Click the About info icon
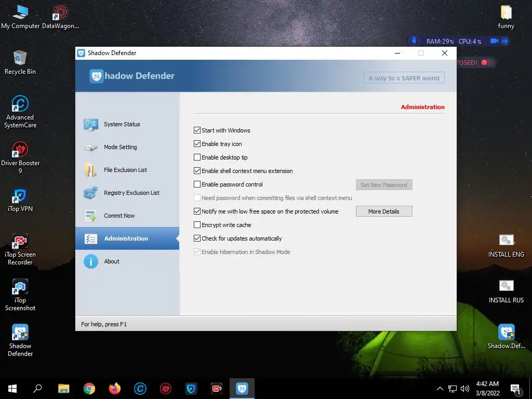 [90, 261]
